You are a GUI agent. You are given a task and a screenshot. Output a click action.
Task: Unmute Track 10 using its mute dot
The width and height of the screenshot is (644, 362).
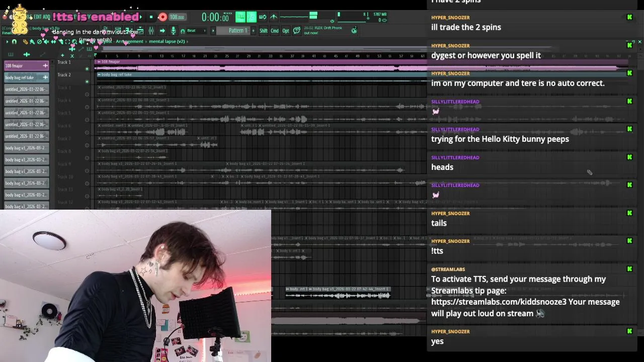87,184
